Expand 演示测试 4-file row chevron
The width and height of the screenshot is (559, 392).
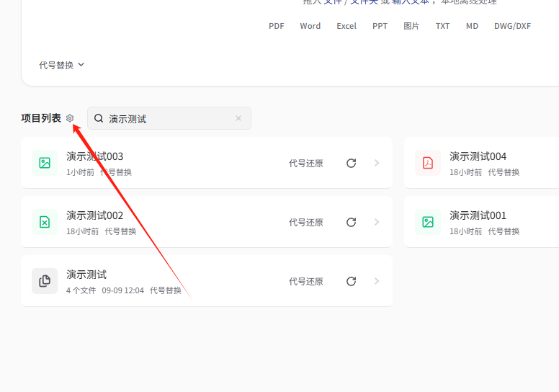click(x=377, y=281)
